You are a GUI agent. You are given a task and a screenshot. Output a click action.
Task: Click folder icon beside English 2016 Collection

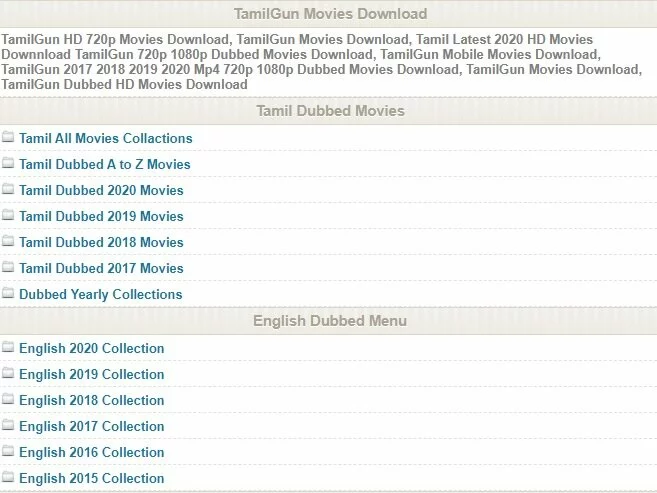pyautogui.click(x=8, y=451)
